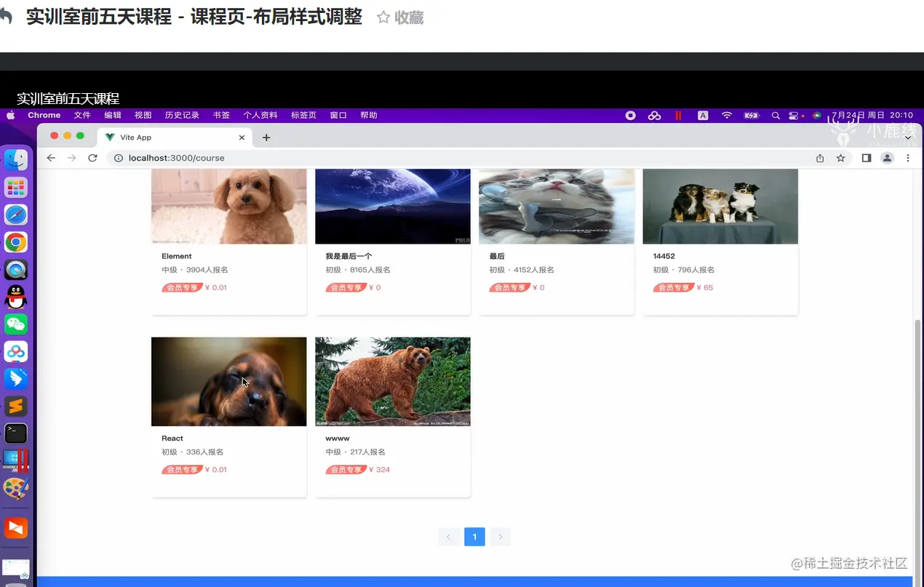The image size is (924, 587).
Task: Open the 窗口 menu
Action: (x=338, y=115)
